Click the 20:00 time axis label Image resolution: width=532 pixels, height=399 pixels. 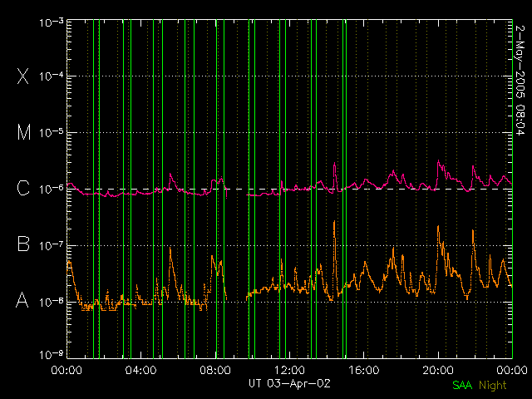438,370
